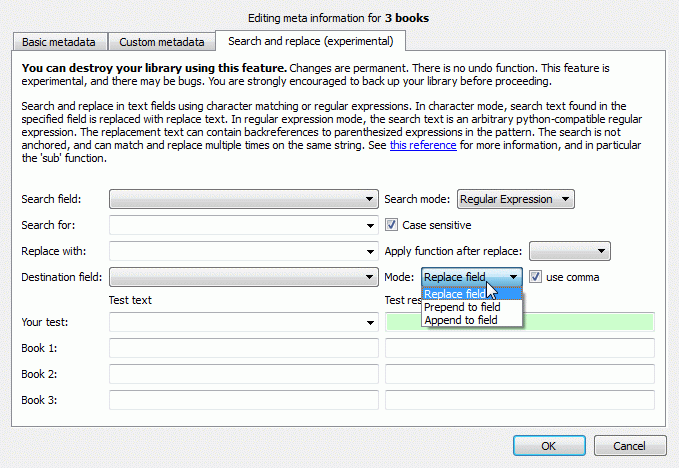
Task: Uncheck the use comma checkbox
Action: (x=537, y=276)
